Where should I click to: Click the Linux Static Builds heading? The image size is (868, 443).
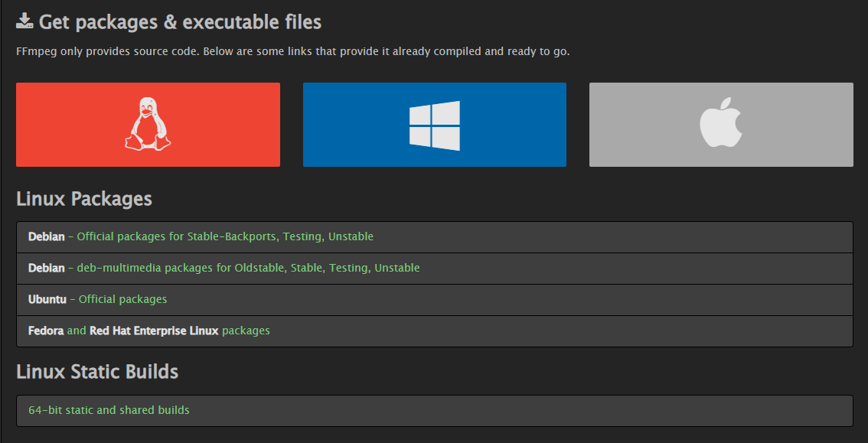[97, 372]
